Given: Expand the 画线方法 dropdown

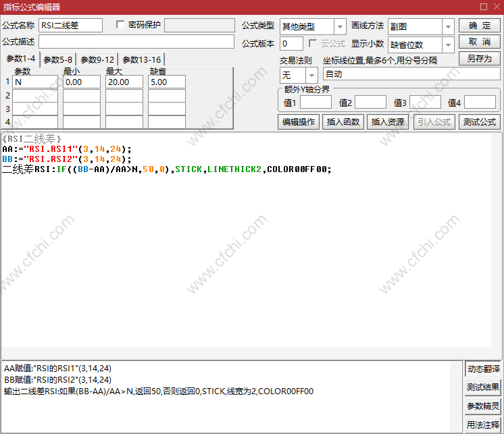Looking at the screenshot, I should [447, 26].
